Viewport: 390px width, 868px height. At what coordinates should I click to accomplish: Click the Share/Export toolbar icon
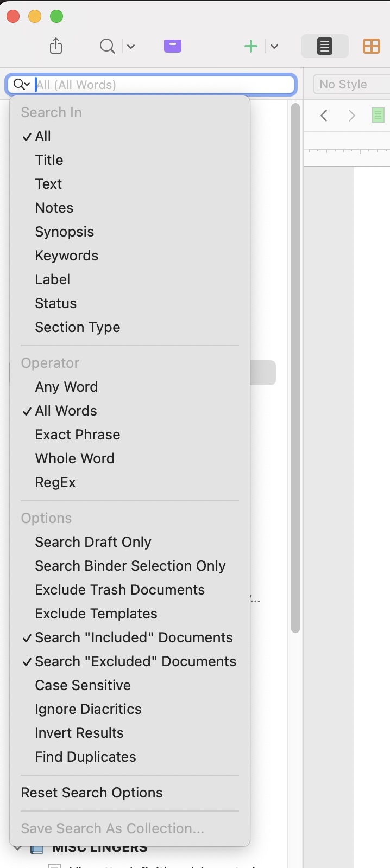[x=56, y=46]
